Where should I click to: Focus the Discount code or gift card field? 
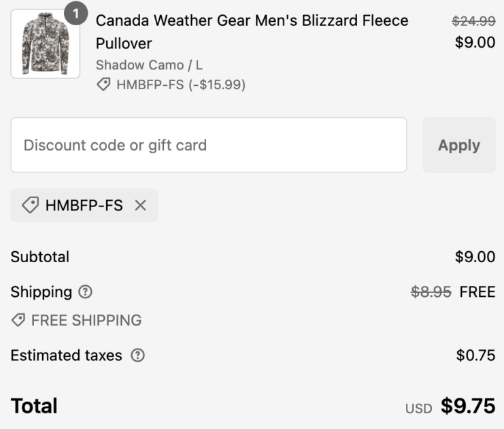208,145
